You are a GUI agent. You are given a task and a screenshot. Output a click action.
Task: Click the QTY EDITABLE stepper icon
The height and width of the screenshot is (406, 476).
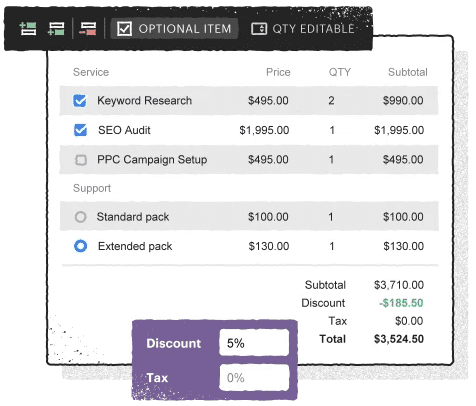tap(259, 29)
